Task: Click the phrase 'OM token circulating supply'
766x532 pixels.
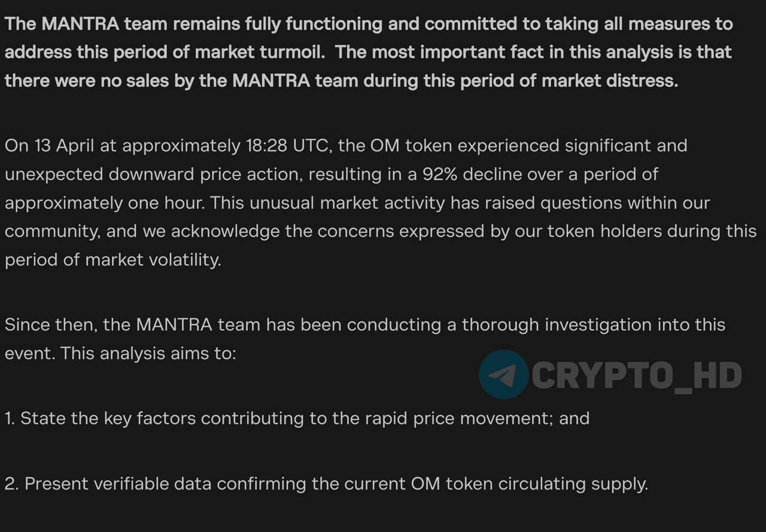Action: click(529, 483)
